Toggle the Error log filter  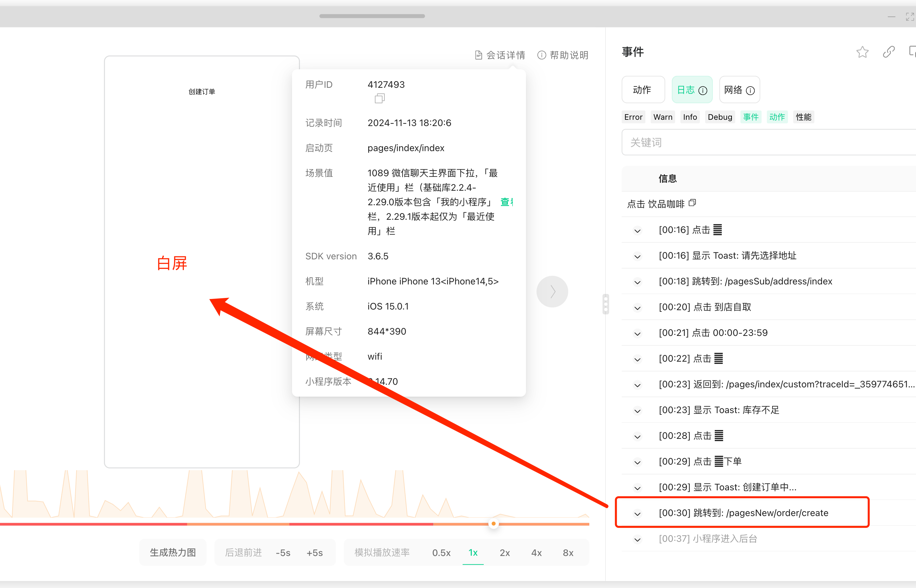coord(633,117)
